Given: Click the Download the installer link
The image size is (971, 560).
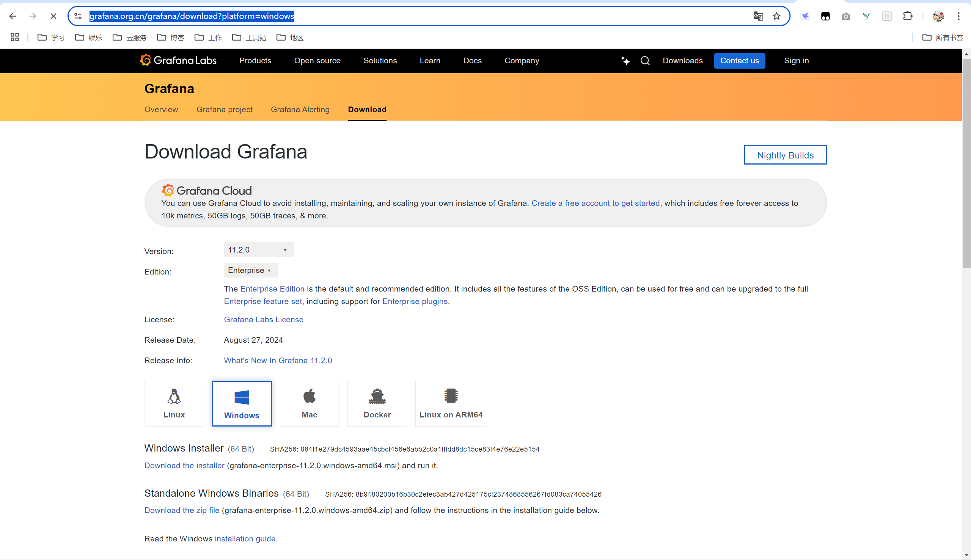Looking at the screenshot, I should [184, 465].
